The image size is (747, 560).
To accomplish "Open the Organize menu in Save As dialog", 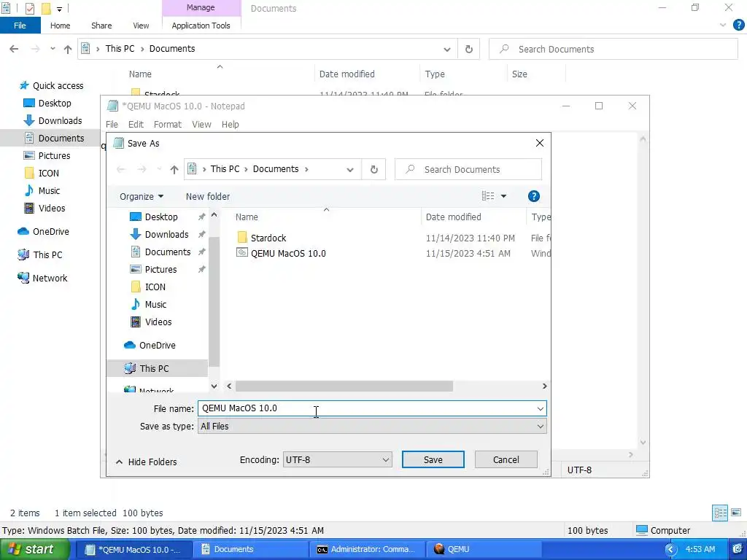I will pos(142,197).
